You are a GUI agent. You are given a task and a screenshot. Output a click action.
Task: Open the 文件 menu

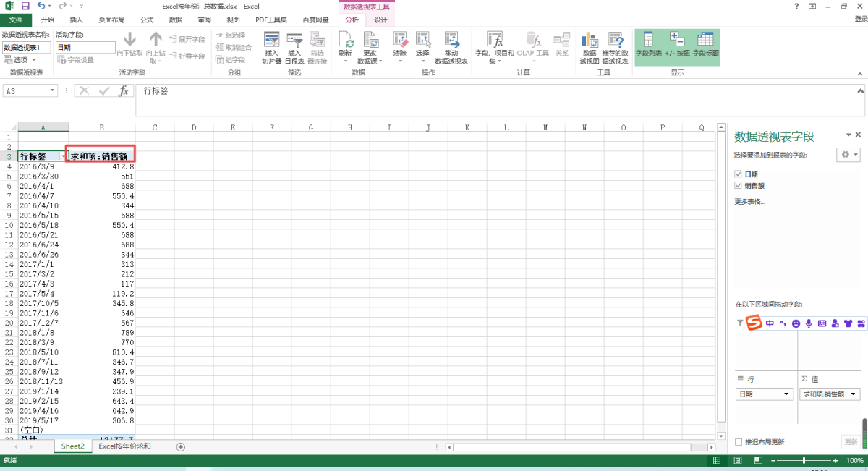pyautogui.click(x=16, y=20)
